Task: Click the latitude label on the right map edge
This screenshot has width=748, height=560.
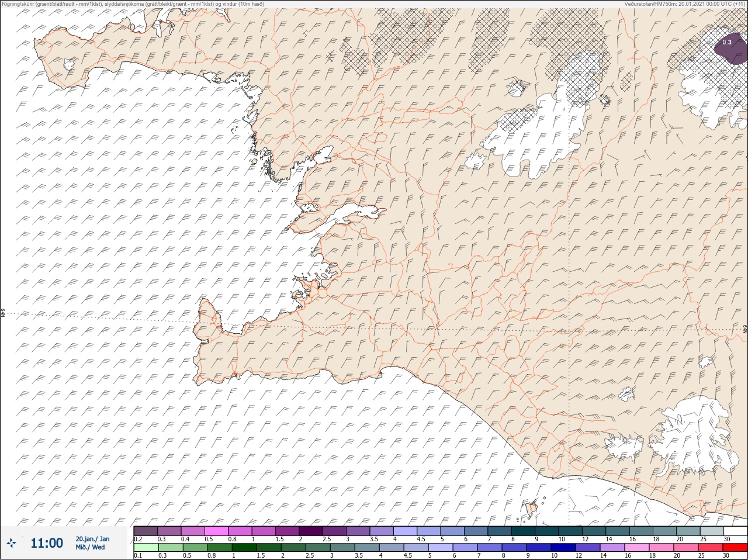Action: coord(745,330)
